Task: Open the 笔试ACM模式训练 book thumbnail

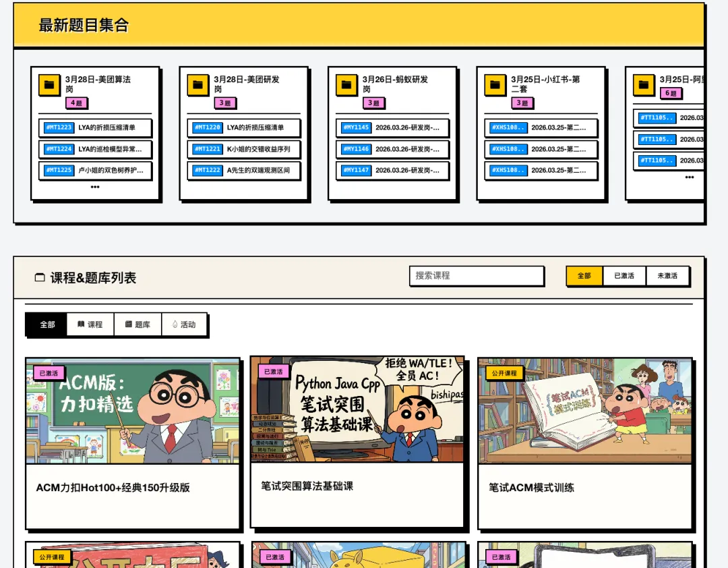Action: point(585,411)
